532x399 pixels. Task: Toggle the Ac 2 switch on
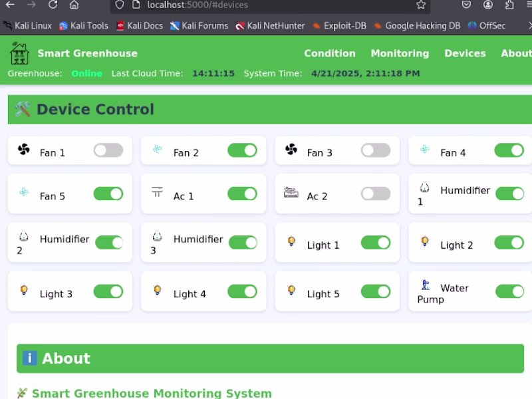click(x=376, y=194)
